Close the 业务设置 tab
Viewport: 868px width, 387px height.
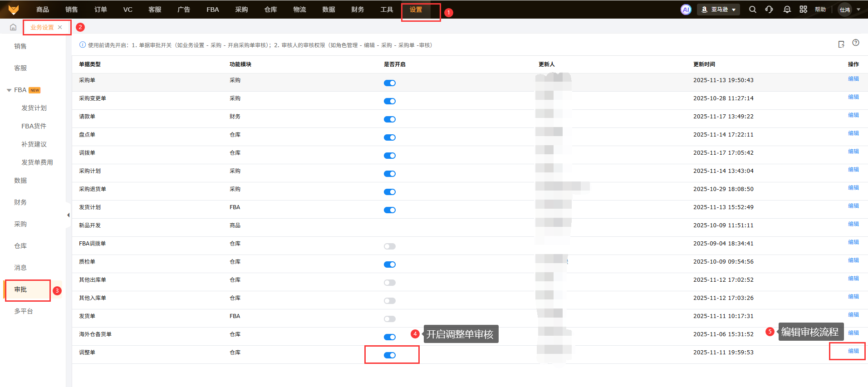click(60, 27)
